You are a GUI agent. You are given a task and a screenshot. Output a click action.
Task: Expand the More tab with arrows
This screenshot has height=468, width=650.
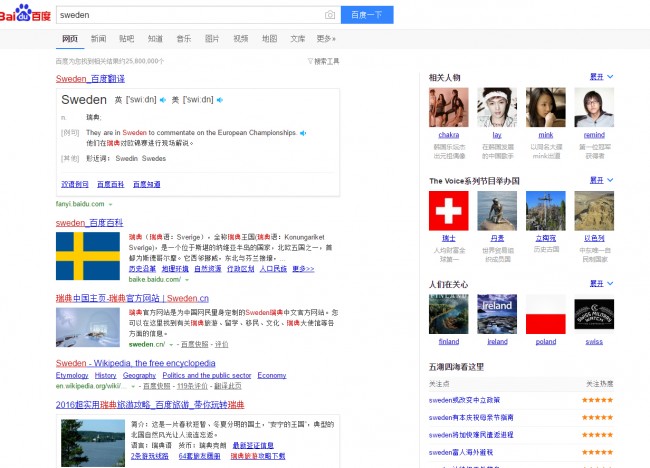point(326,39)
